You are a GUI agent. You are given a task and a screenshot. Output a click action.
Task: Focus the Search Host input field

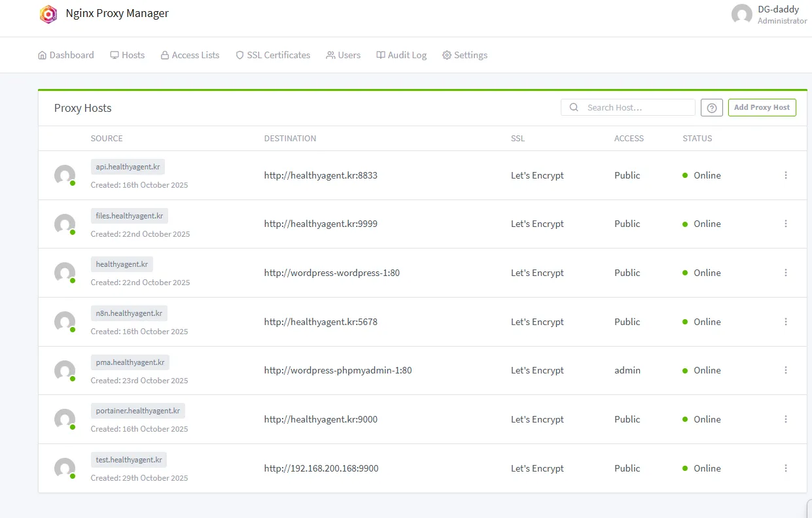pyautogui.click(x=628, y=107)
